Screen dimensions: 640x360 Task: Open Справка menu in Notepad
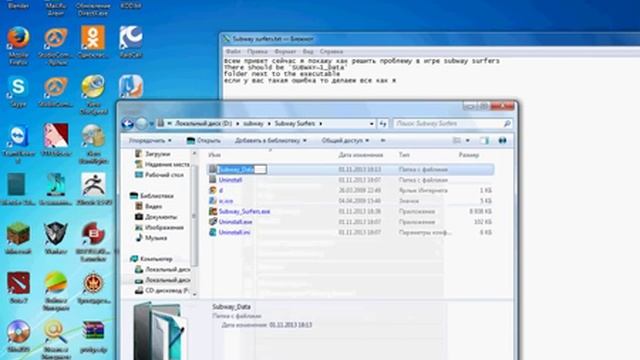331,51
